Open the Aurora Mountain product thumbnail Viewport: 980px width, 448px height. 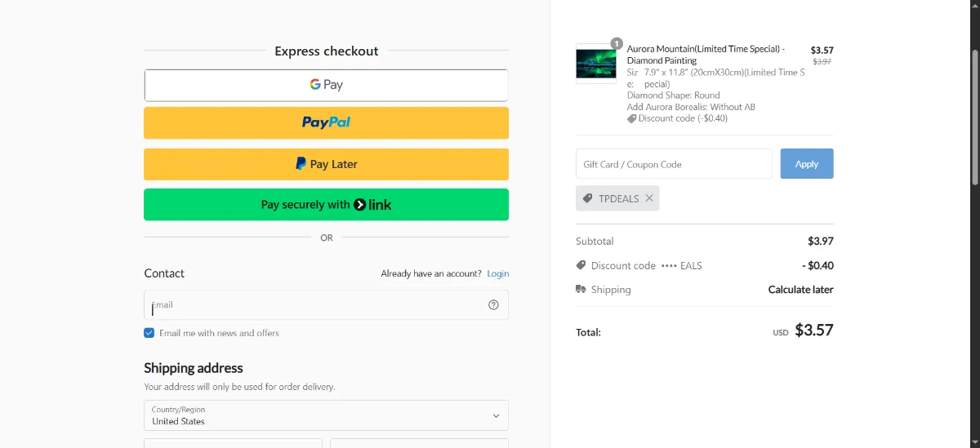[596, 64]
